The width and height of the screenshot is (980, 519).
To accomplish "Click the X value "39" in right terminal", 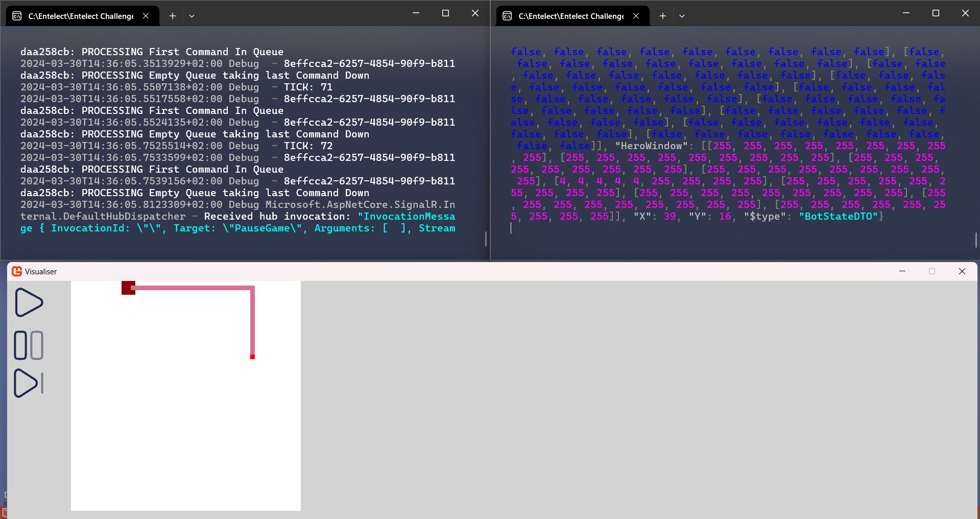I will [x=670, y=217].
